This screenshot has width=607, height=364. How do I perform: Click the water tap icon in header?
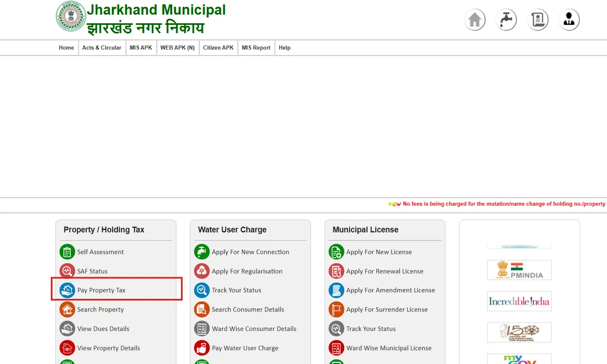tap(506, 20)
